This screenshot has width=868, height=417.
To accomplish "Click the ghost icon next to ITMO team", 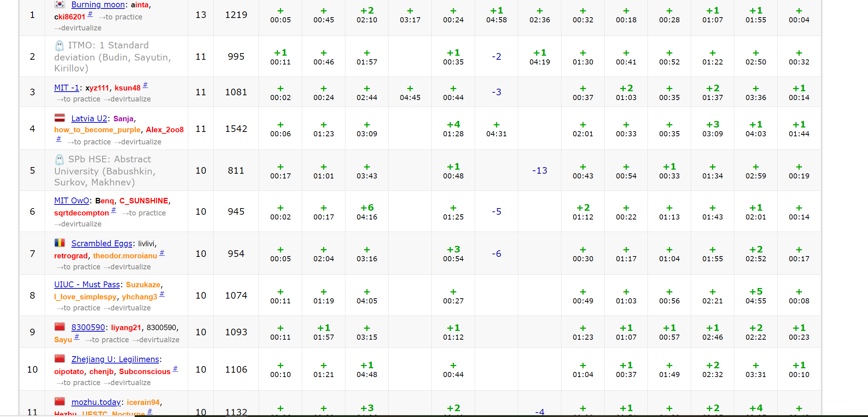I will [59, 46].
